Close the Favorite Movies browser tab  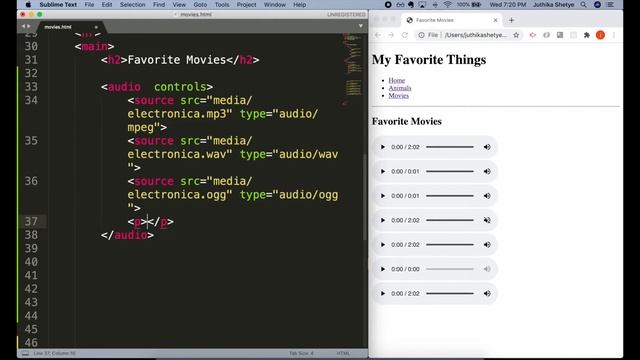[x=495, y=20]
